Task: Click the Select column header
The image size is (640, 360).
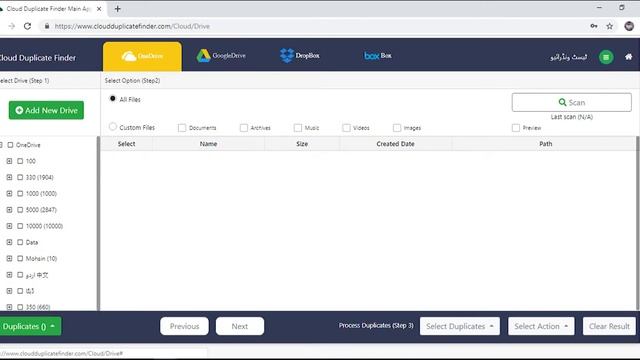Action: point(127,144)
